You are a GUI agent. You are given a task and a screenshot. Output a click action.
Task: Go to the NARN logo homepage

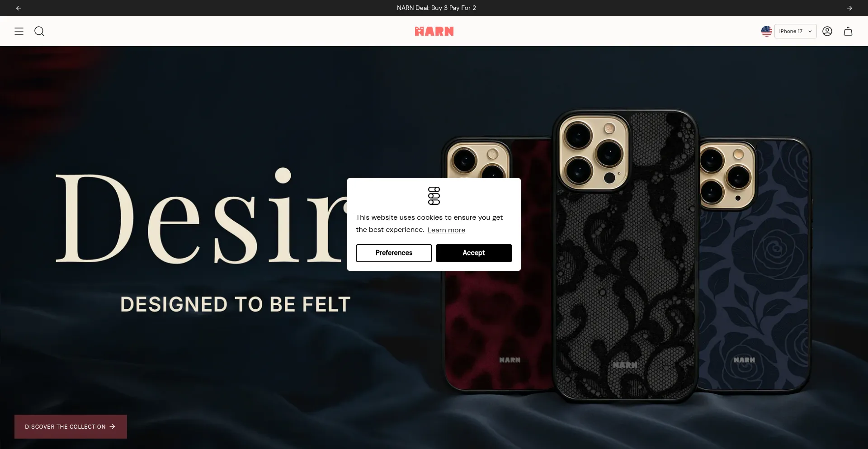[434, 31]
